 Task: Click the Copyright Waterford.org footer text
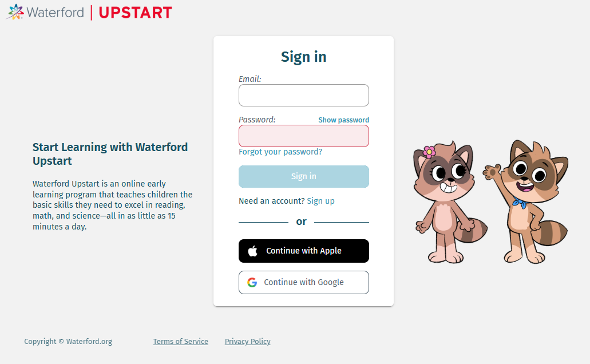[x=68, y=342]
